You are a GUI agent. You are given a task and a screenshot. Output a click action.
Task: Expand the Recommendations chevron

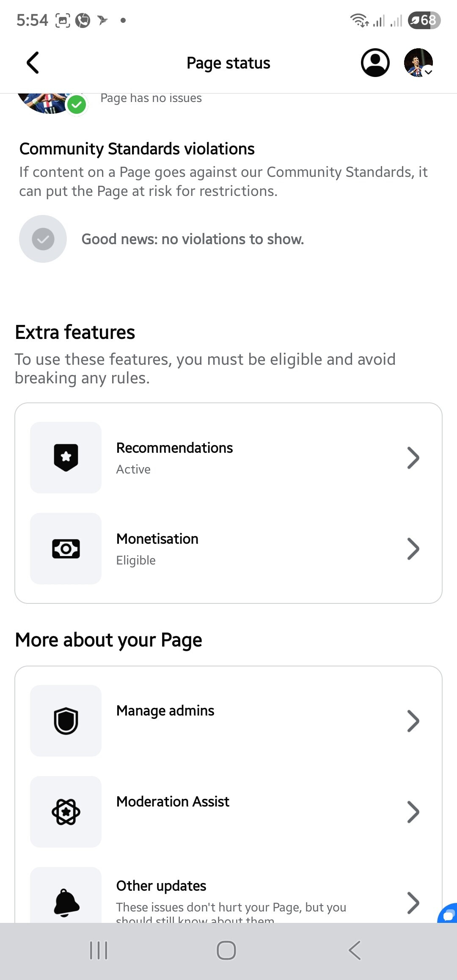pyautogui.click(x=413, y=458)
